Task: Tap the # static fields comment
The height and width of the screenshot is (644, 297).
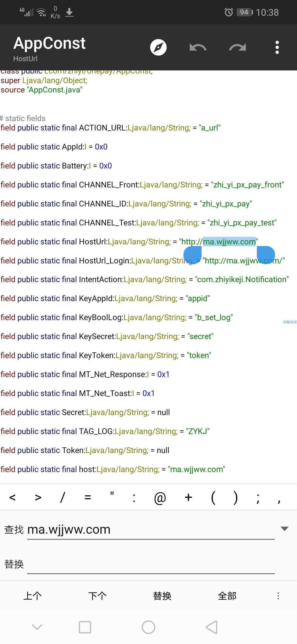Action: pos(23,118)
